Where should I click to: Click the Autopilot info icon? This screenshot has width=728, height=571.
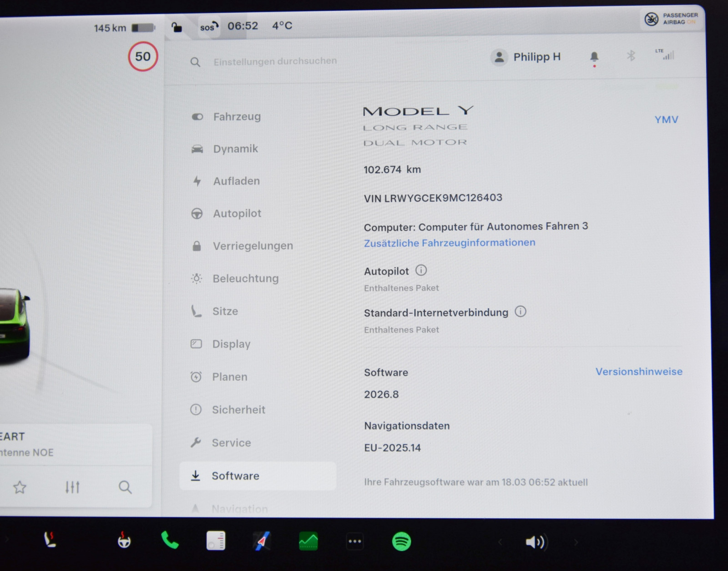tap(421, 270)
